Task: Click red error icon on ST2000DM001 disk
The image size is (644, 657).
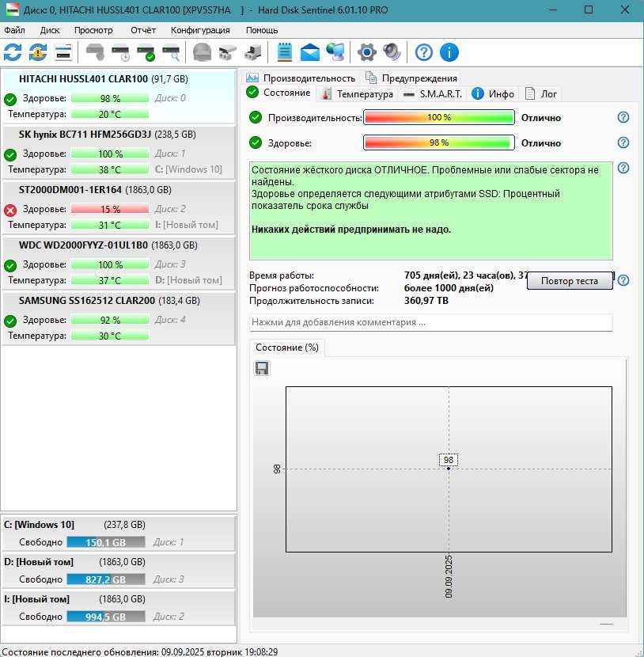Action: click(x=10, y=210)
